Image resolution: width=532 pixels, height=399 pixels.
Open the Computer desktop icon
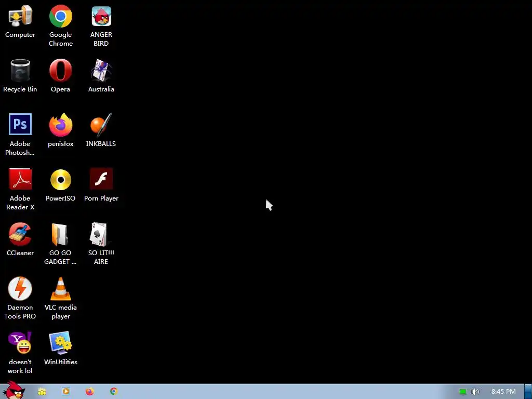pyautogui.click(x=20, y=22)
